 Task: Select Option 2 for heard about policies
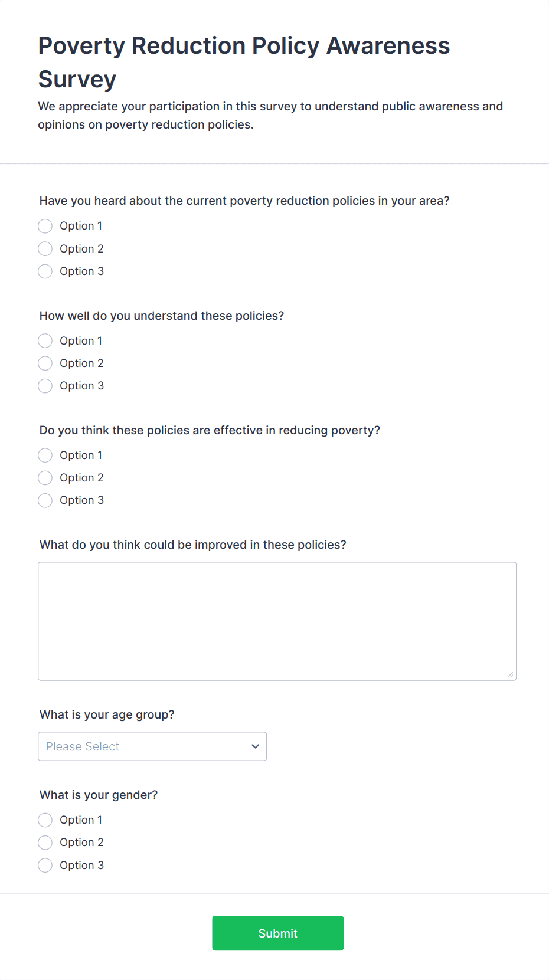coord(45,249)
